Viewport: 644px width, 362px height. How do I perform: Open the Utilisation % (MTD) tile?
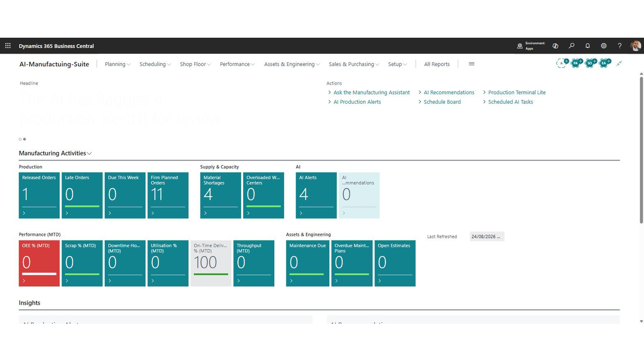[168, 263]
